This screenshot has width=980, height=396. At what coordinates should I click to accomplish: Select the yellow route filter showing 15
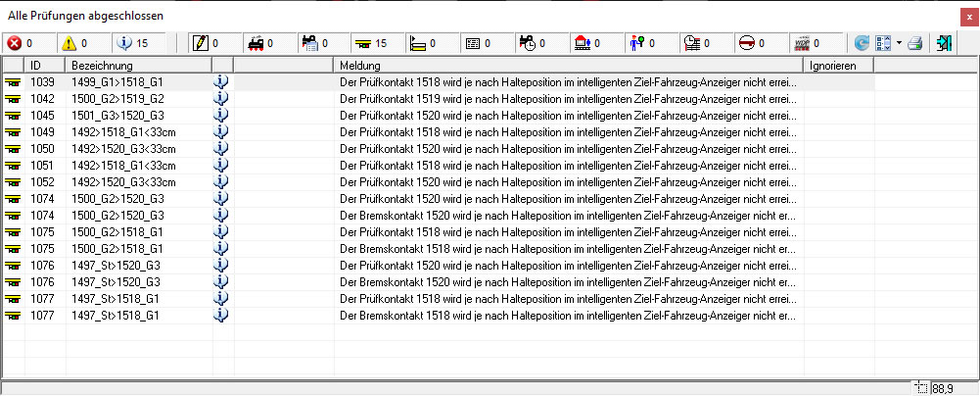364,43
